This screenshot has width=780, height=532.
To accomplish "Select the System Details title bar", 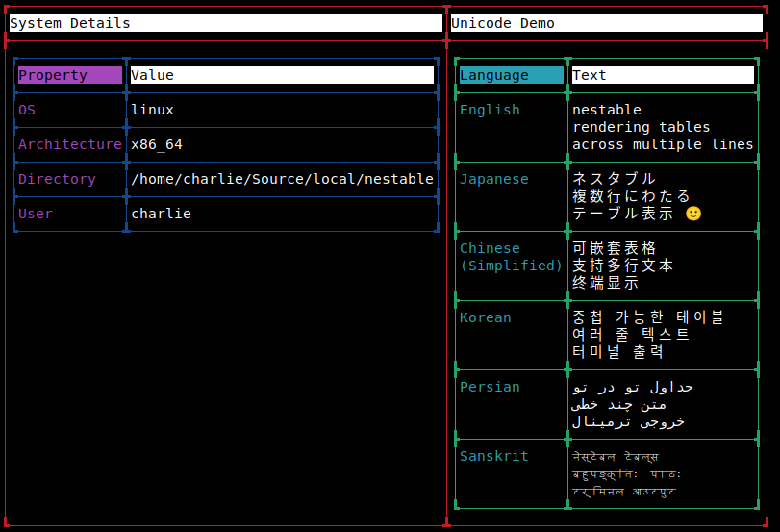I will 226,23.
